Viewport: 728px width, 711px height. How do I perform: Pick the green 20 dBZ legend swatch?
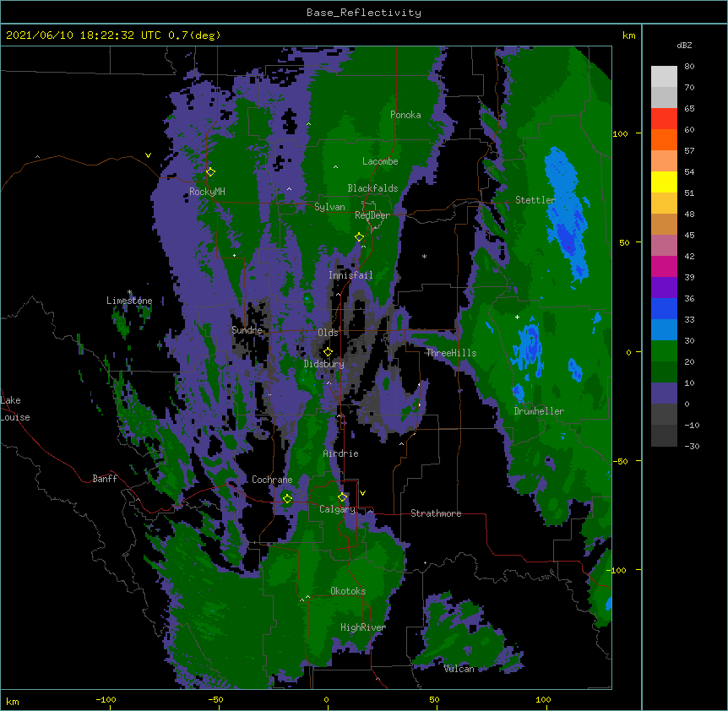[664, 351]
